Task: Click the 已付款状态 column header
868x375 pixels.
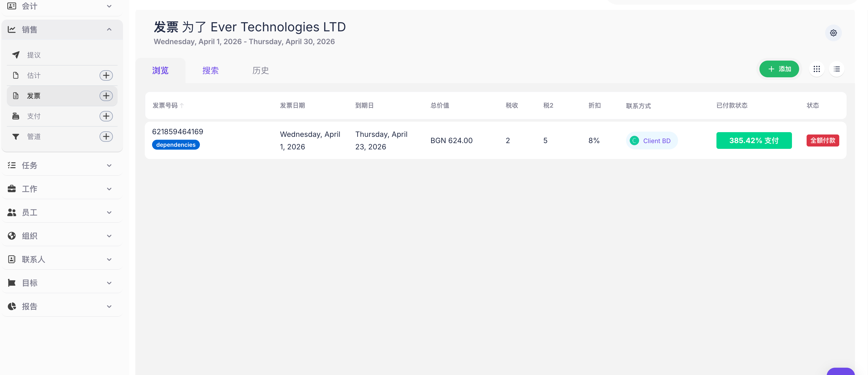Action: pyautogui.click(x=732, y=105)
